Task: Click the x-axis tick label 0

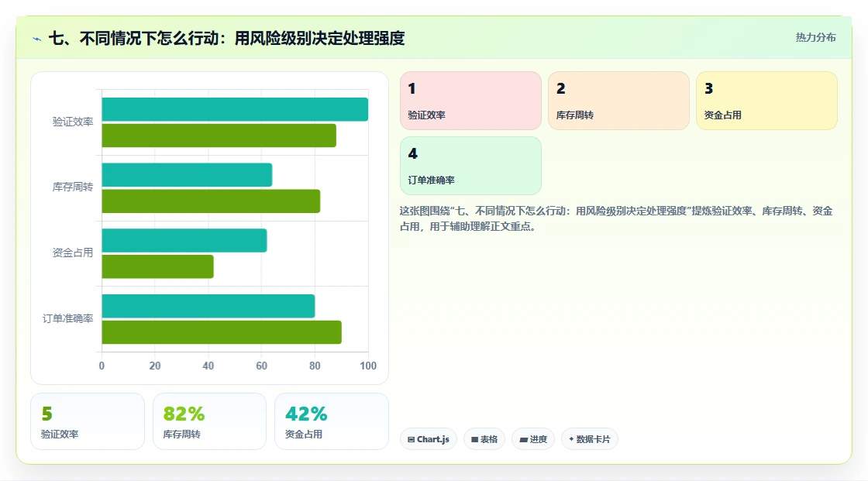Action: pyautogui.click(x=102, y=366)
